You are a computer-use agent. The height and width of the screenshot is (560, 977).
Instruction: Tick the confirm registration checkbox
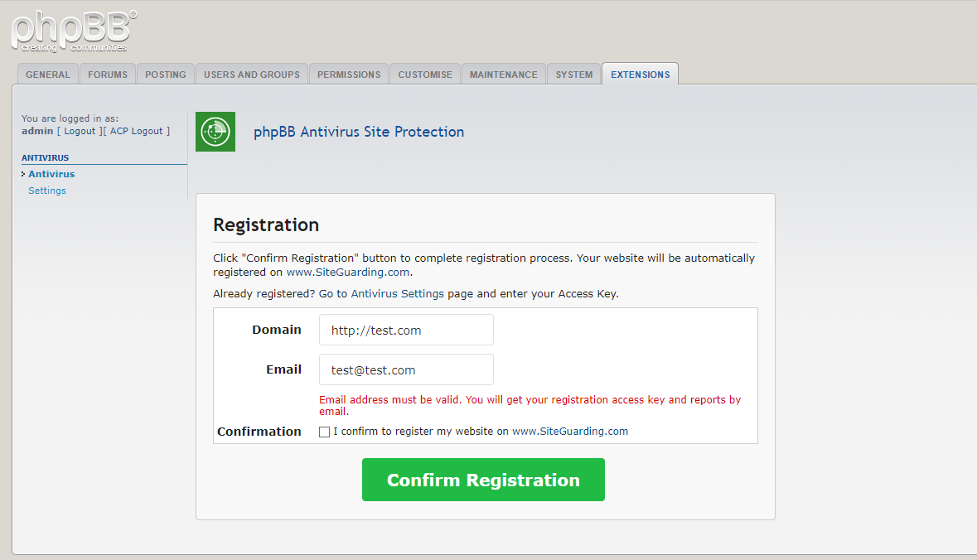(324, 432)
